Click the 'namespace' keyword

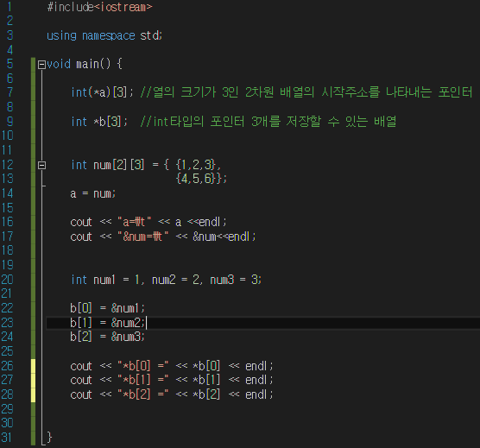(x=109, y=35)
